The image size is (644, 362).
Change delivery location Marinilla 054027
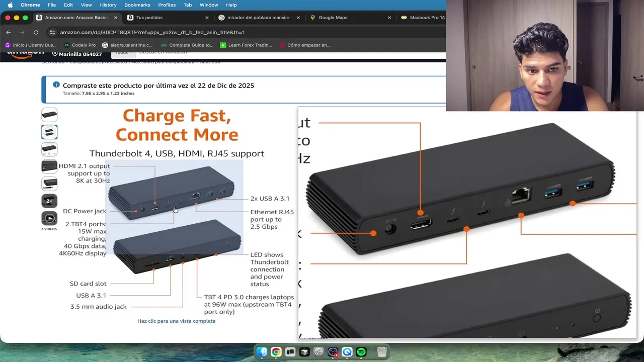(76, 54)
